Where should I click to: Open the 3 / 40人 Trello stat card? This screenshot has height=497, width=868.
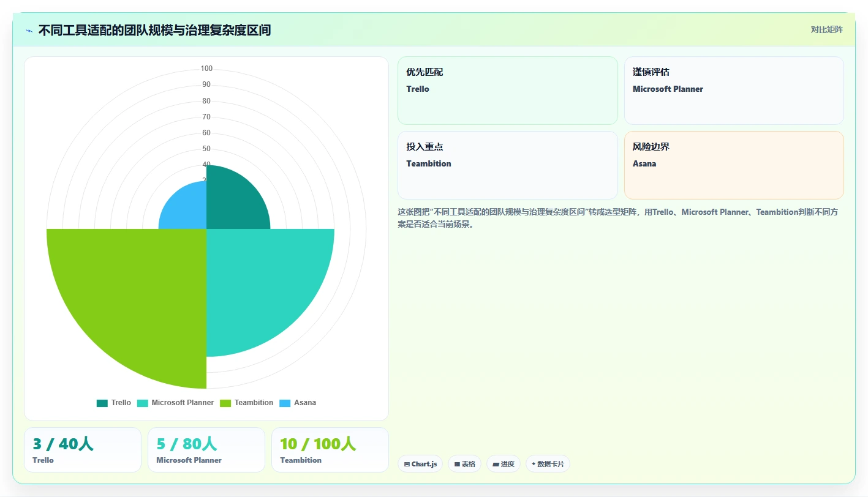[83, 450]
